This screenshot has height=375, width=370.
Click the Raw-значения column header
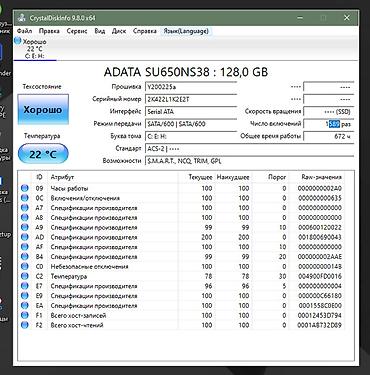(317, 177)
